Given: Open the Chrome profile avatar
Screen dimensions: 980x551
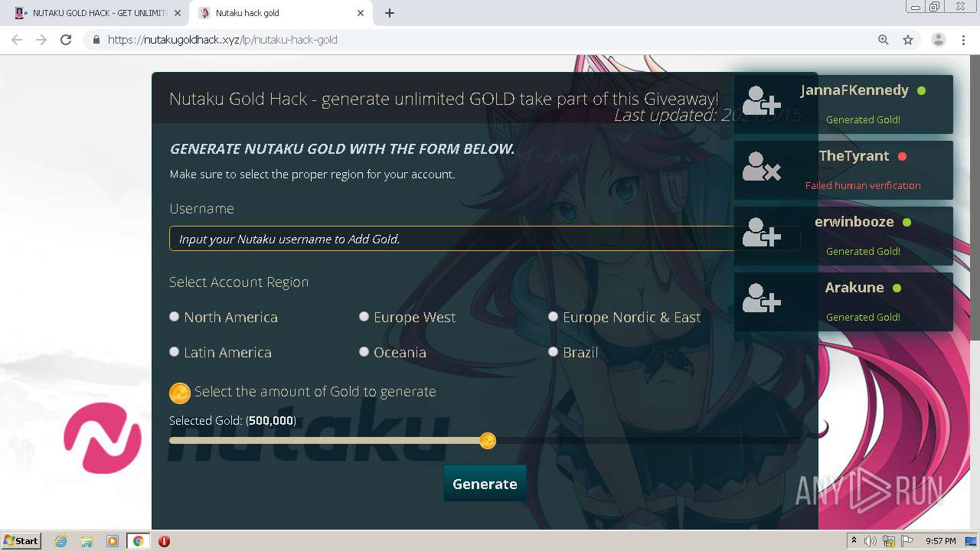Looking at the screenshot, I should [939, 40].
